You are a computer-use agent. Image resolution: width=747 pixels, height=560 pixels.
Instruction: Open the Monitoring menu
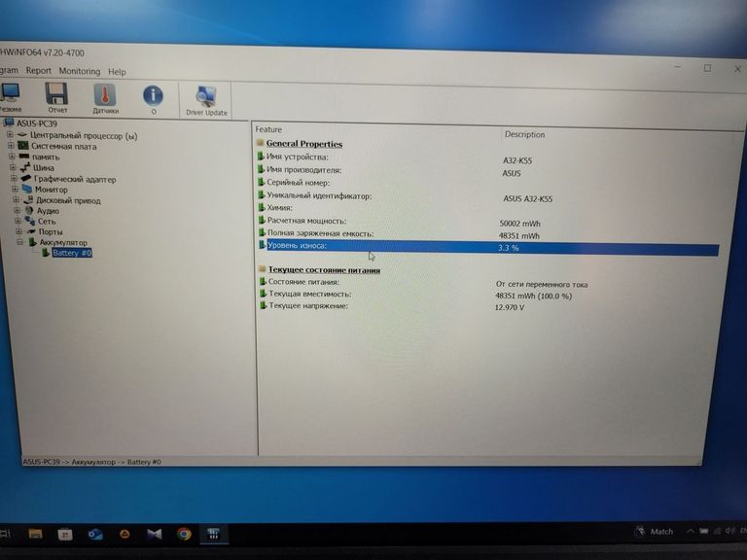tap(80, 71)
